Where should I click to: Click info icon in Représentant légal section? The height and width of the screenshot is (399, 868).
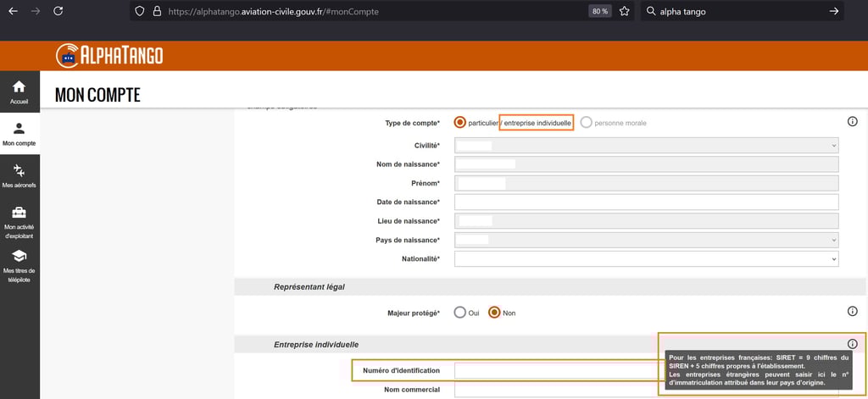pyautogui.click(x=853, y=312)
